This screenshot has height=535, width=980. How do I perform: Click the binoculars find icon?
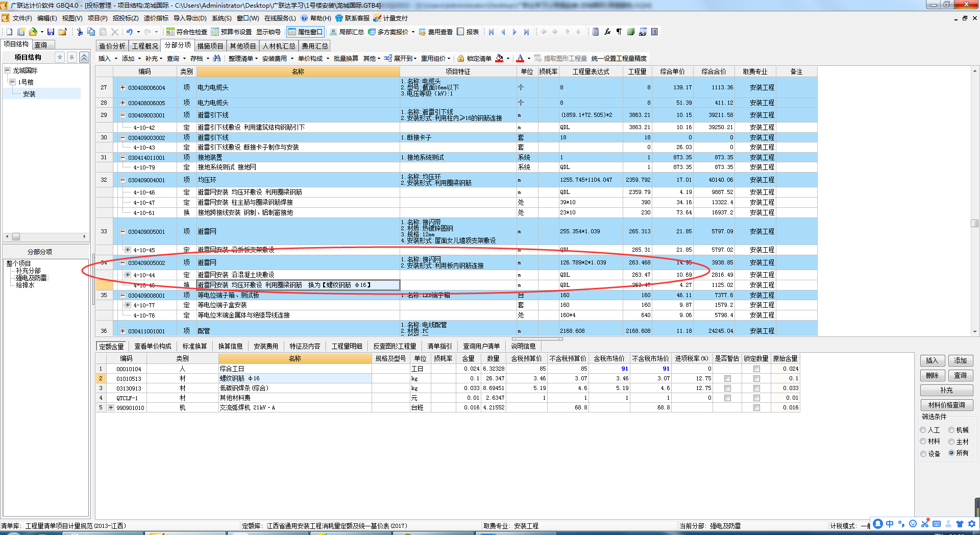pyautogui.click(x=217, y=58)
